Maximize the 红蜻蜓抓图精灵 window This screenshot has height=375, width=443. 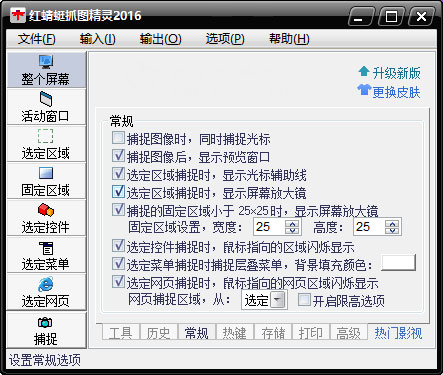(391, 16)
